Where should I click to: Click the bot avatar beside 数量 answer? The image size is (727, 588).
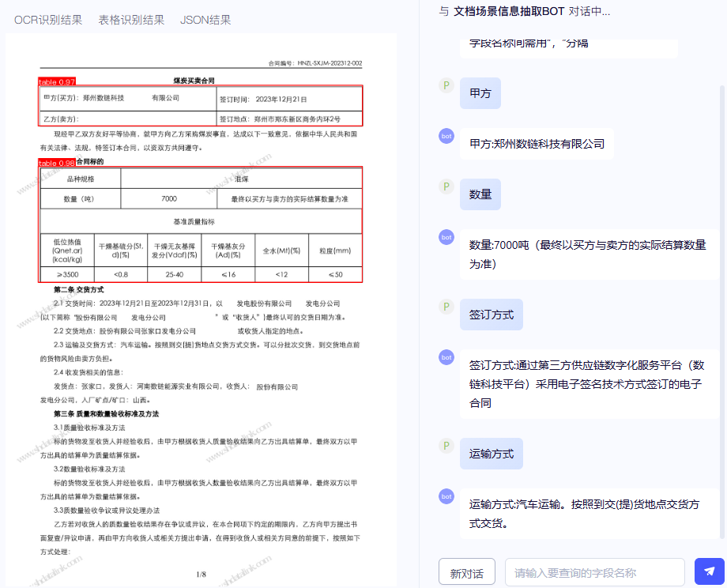click(446, 237)
